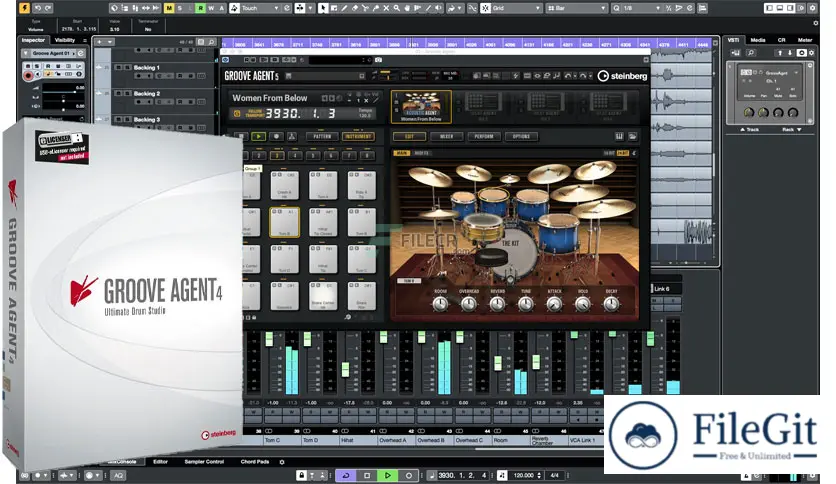Adjust the ROOM knob on drum kit
This screenshot has width=836, height=484.
coord(440,304)
